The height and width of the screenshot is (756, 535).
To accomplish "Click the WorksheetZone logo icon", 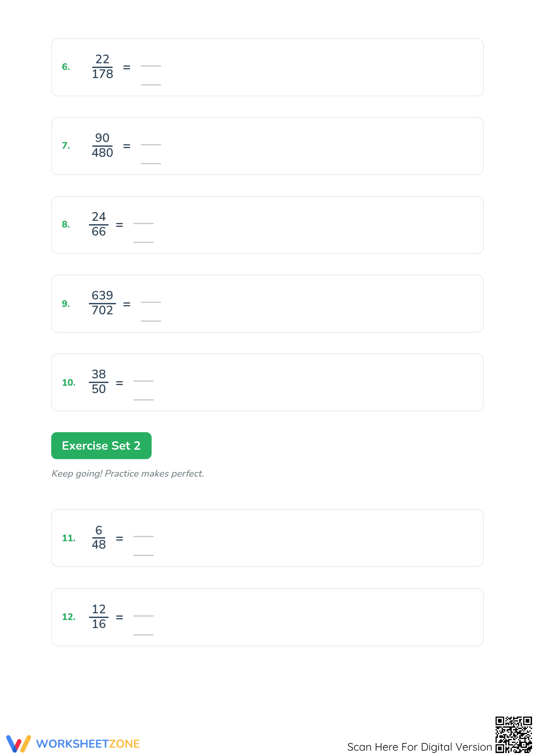I will pyautogui.click(x=19, y=744).
